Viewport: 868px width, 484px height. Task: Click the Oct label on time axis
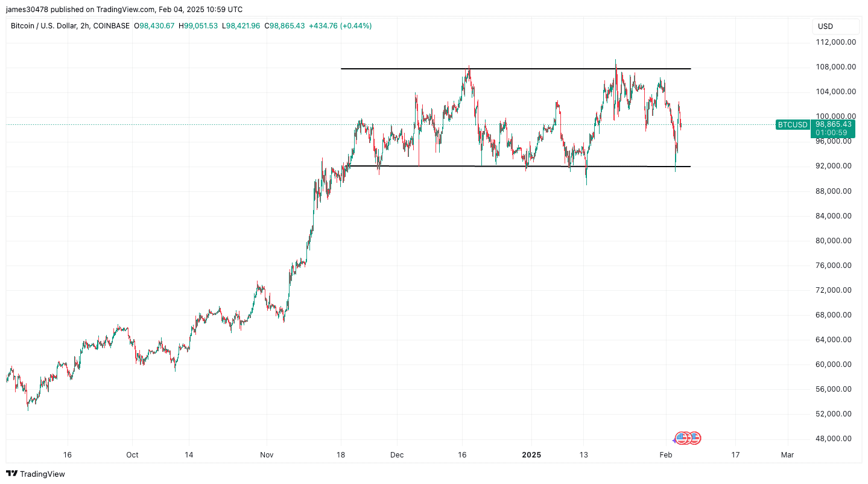[133, 455]
